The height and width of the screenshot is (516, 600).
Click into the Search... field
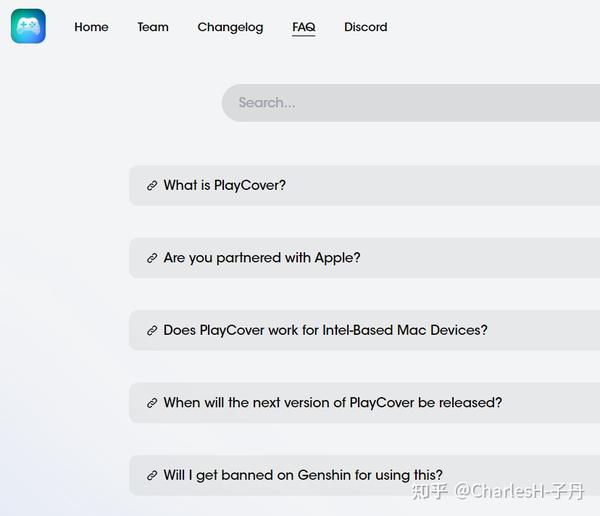[411, 103]
